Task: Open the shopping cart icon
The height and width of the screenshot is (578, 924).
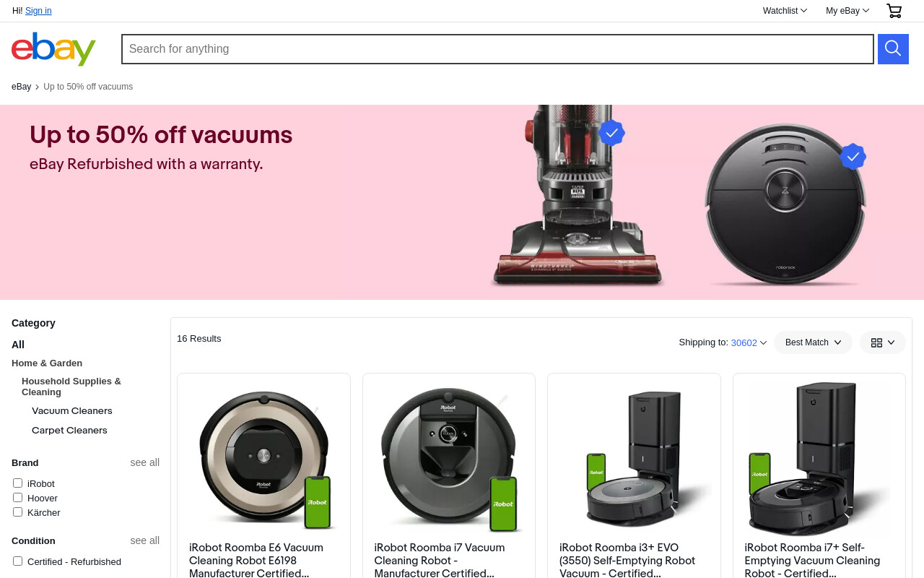Action: [x=894, y=11]
